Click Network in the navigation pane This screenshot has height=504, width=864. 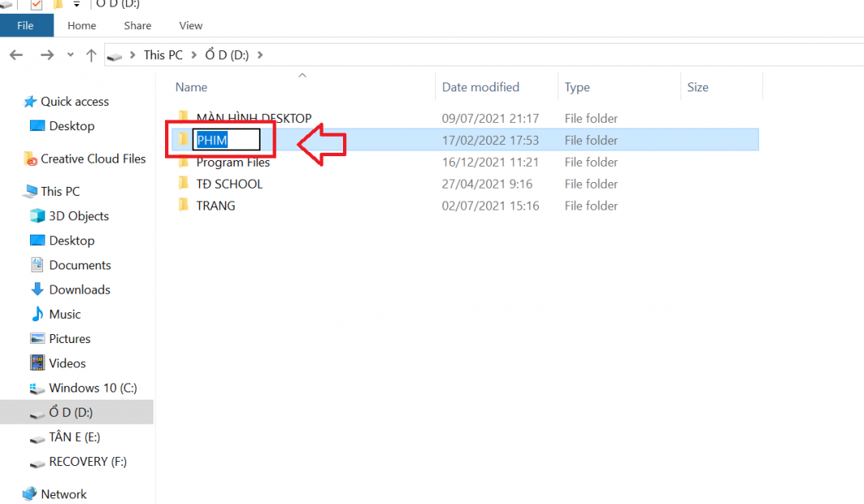(x=63, y=494)
